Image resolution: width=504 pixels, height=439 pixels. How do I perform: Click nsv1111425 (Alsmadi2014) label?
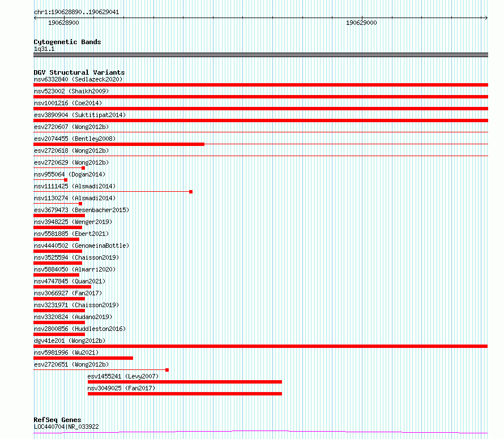(75, 186)
